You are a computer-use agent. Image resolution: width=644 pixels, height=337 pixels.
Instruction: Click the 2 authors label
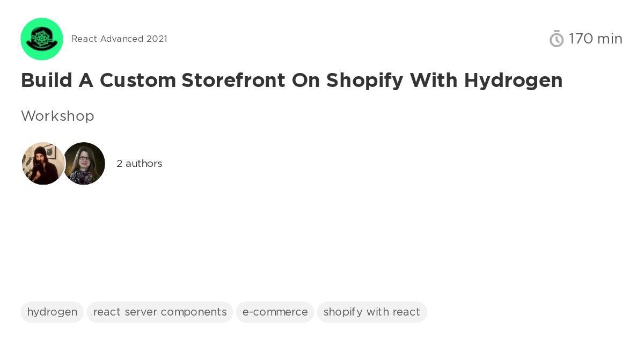point(139,164)
